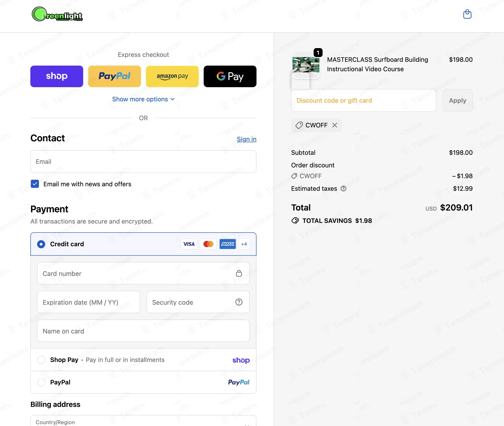Show the +4 additional card types
The width and height of the screenshot is (504, 426).
click(244, 244)
